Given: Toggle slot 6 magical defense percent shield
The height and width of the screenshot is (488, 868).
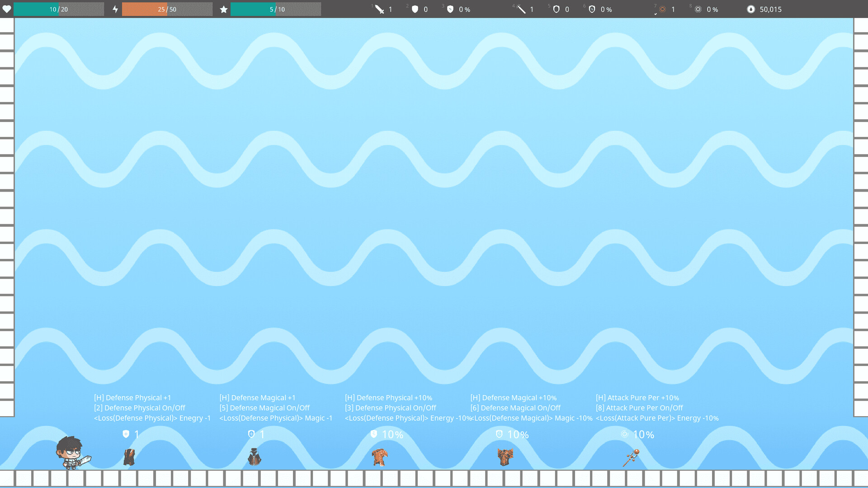Looking at the screenshot, I should click(592, 9).
